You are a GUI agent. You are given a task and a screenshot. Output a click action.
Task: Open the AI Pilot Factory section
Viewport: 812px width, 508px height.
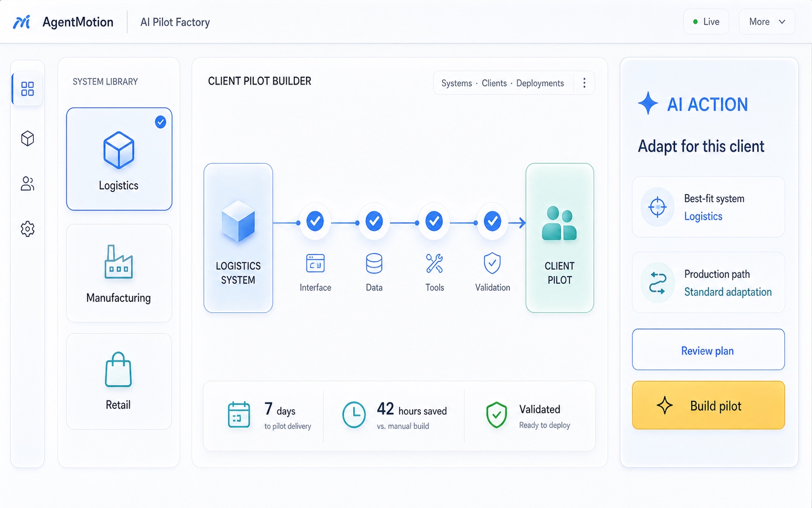tap(175, 22)
